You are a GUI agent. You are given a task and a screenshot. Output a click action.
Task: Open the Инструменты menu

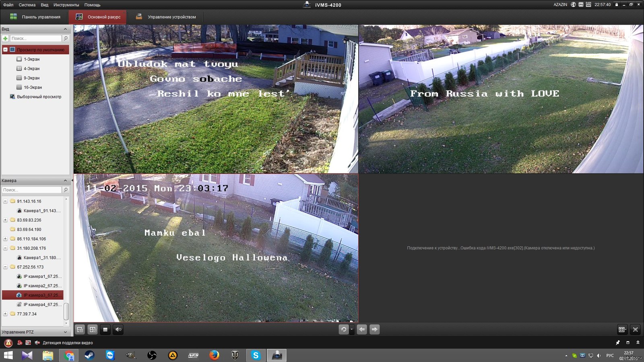(66, 5)
